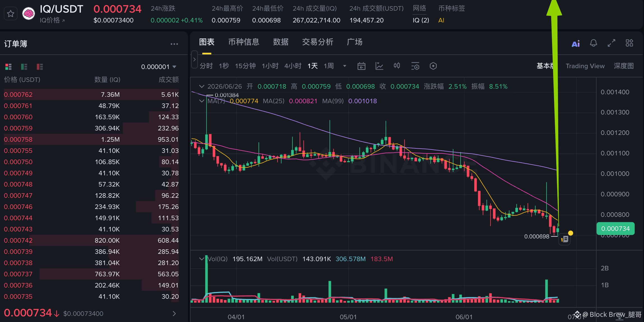The image size is (644, 322).
Task: Open candlestick chart style icon
Action: (397, 66)
